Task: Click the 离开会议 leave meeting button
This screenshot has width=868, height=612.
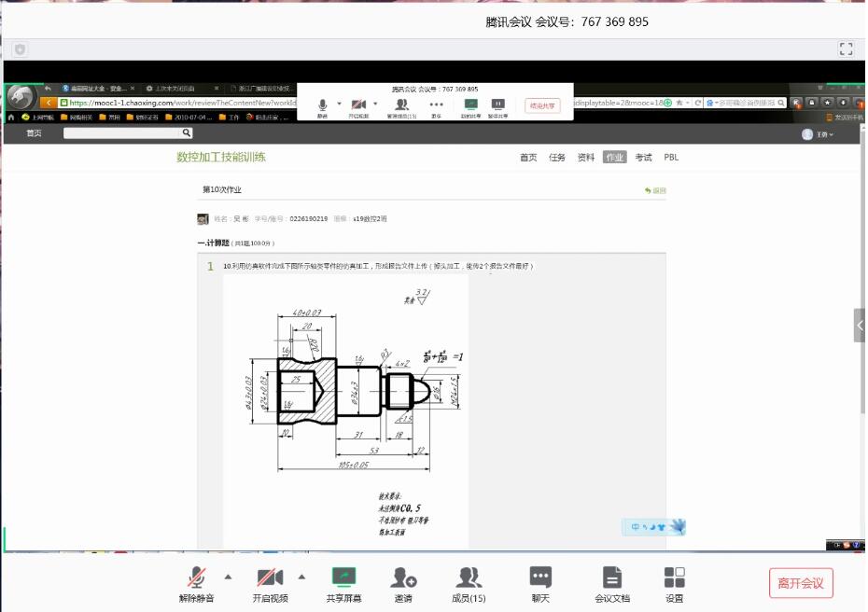Action: click(x=801, y=583)
